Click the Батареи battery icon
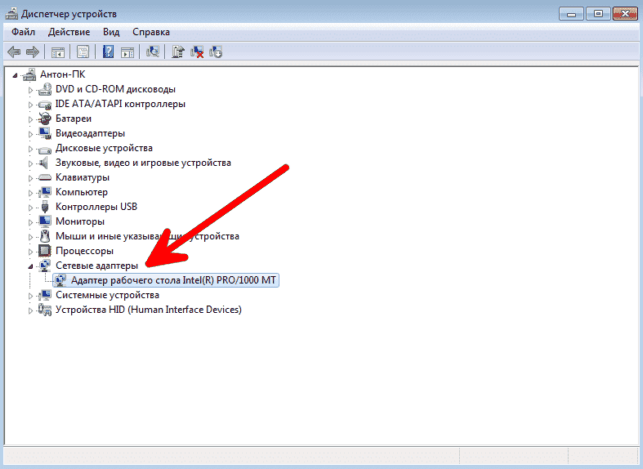 [45, 119]
